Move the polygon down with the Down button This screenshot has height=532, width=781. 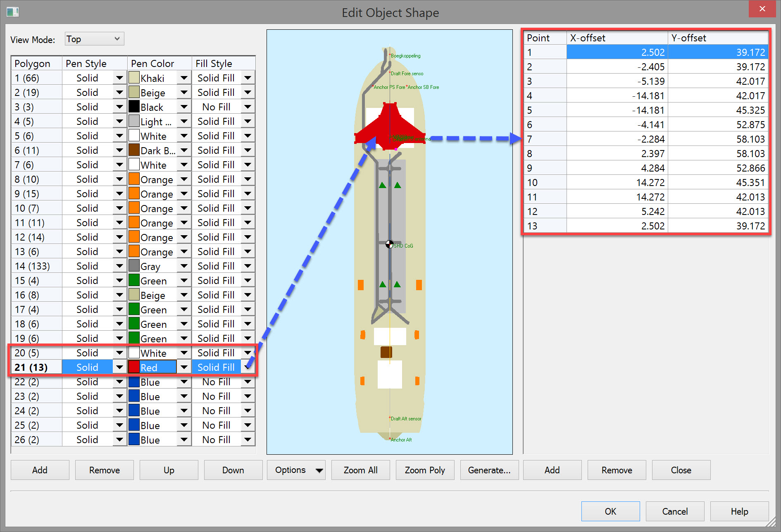pos(233,470)
